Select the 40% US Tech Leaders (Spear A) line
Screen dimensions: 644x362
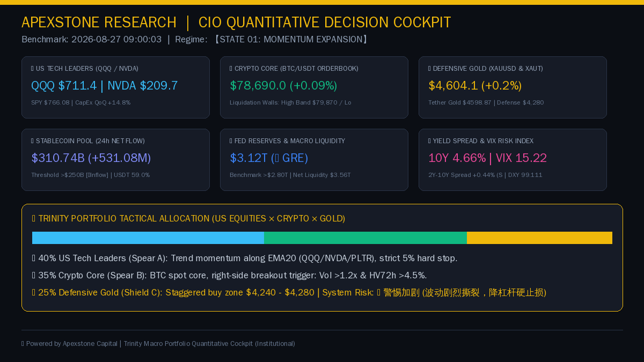coord(245,258)
